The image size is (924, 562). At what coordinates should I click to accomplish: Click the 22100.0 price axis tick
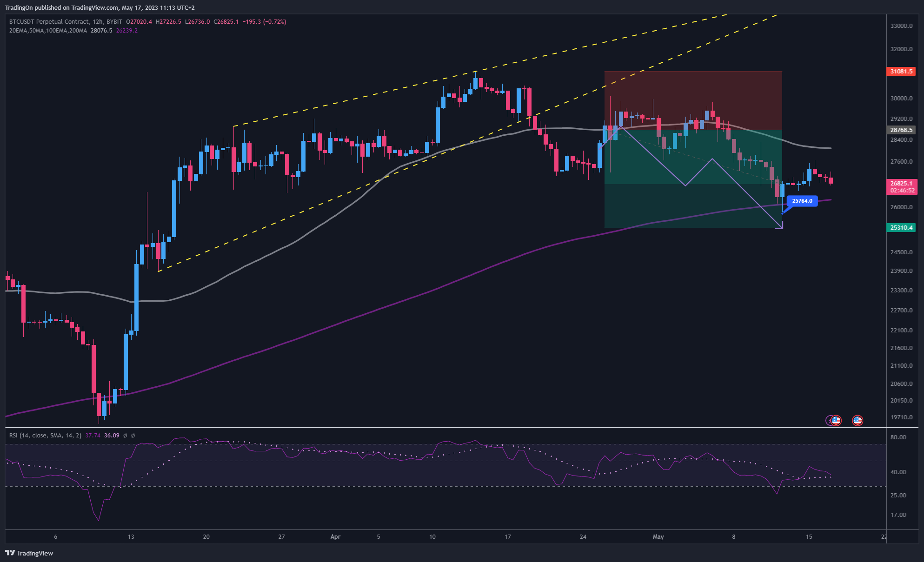coord(901,331)
